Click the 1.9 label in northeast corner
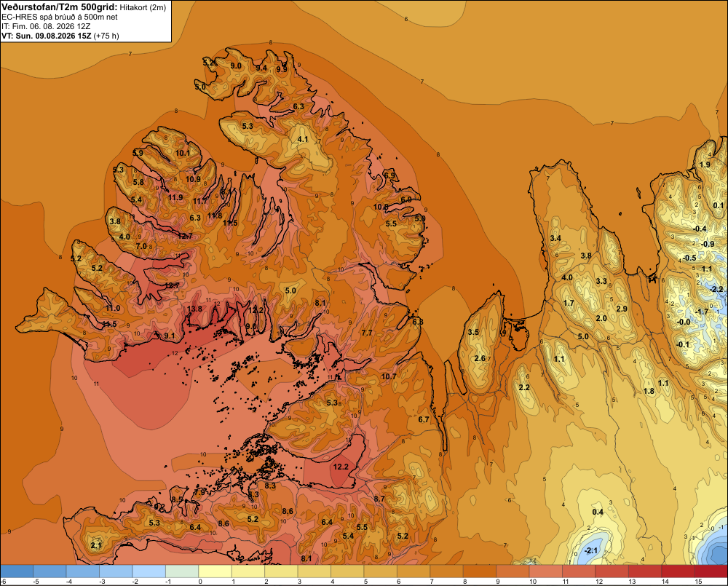Image resolution: width=728 pixels, height=586 pixels. [705, 165]
